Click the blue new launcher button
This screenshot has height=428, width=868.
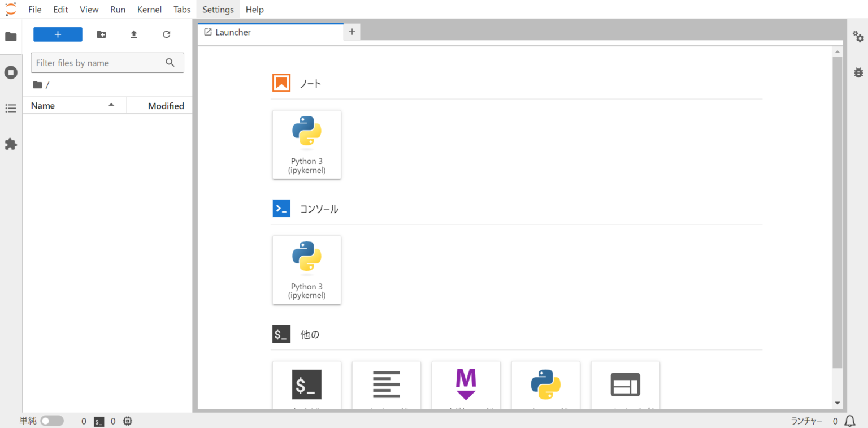pyautogui.click(x=58, y=34)
